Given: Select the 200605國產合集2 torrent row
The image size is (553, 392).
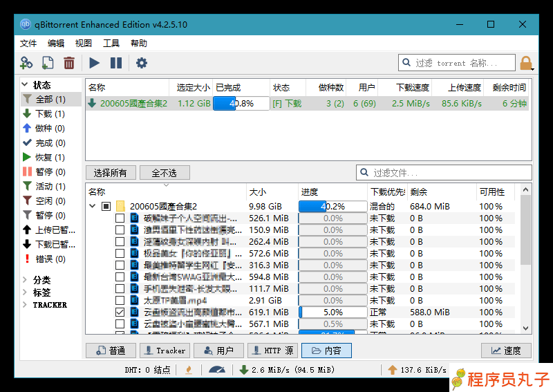Looking at the screenshot, I should coord(307,104).
